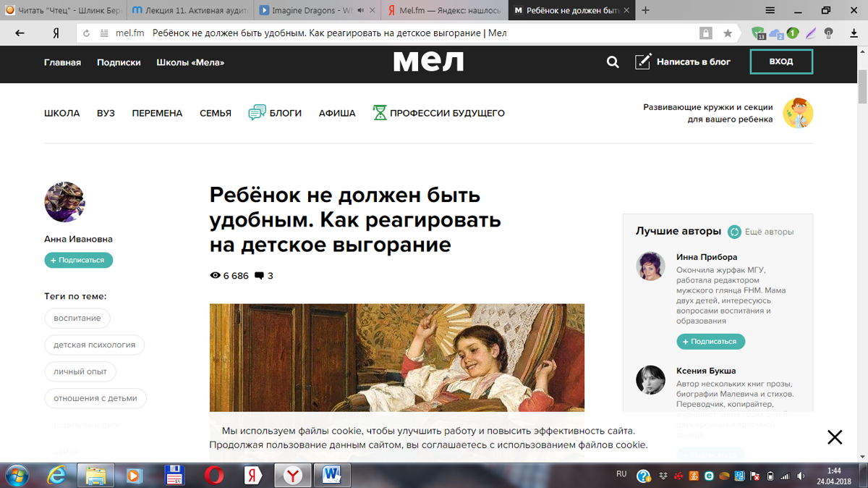This screenshot has width=868, height=488.
Task: Switch to the 'Лекция 11' tab
Action: [190, 10]
